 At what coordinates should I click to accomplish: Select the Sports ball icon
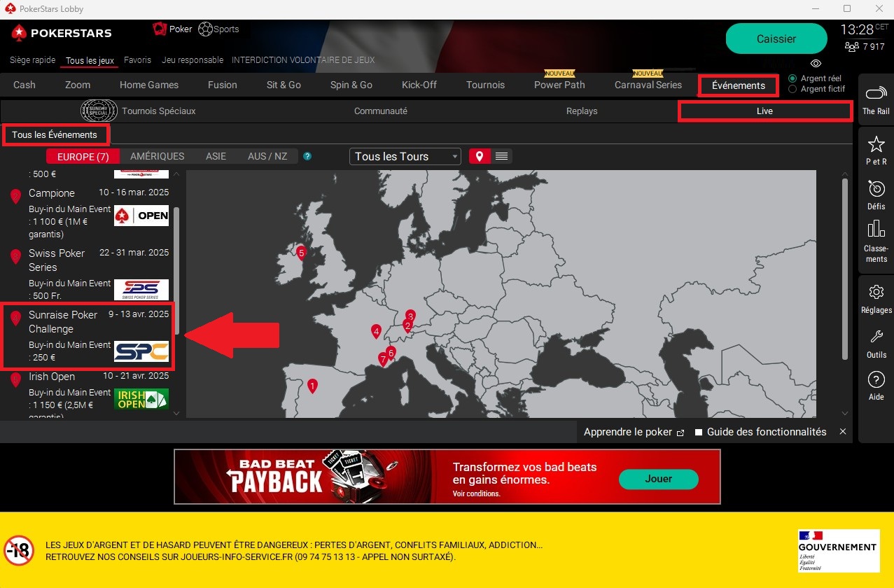click(205, 29)
